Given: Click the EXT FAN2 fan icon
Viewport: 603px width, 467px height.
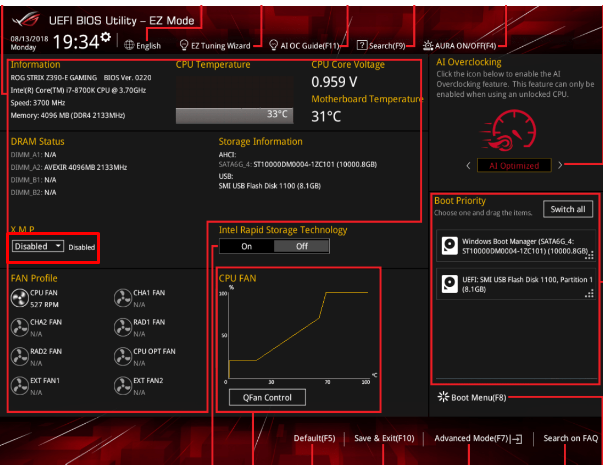Looking at the screenshot, I should click(x=123, y=386).
